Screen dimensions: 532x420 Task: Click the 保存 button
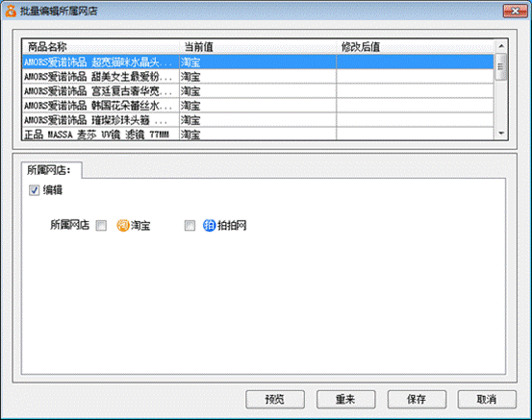[x=417, y=399]
